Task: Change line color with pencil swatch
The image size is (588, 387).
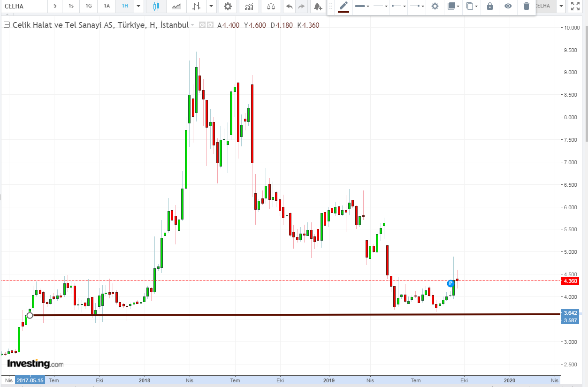Action: [344, 7]
